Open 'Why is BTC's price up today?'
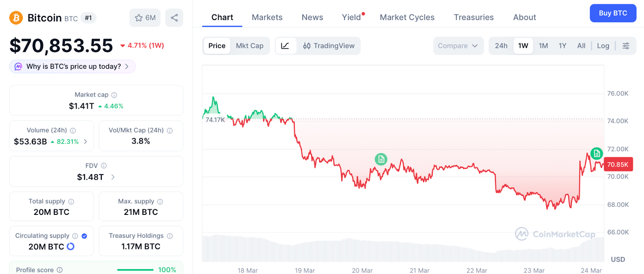The width and height of the screenshot is (644, 274). [72, 66]
